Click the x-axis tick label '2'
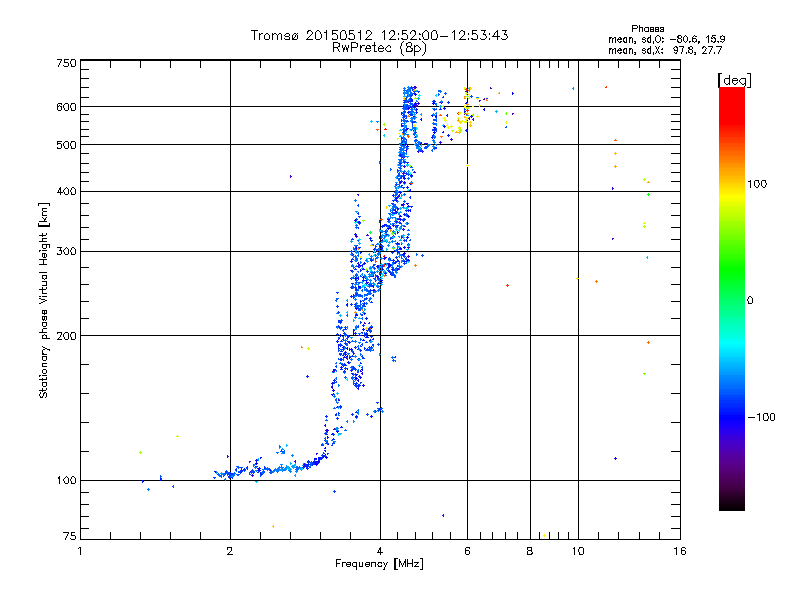Screen dimensions: 800x600 230,551
